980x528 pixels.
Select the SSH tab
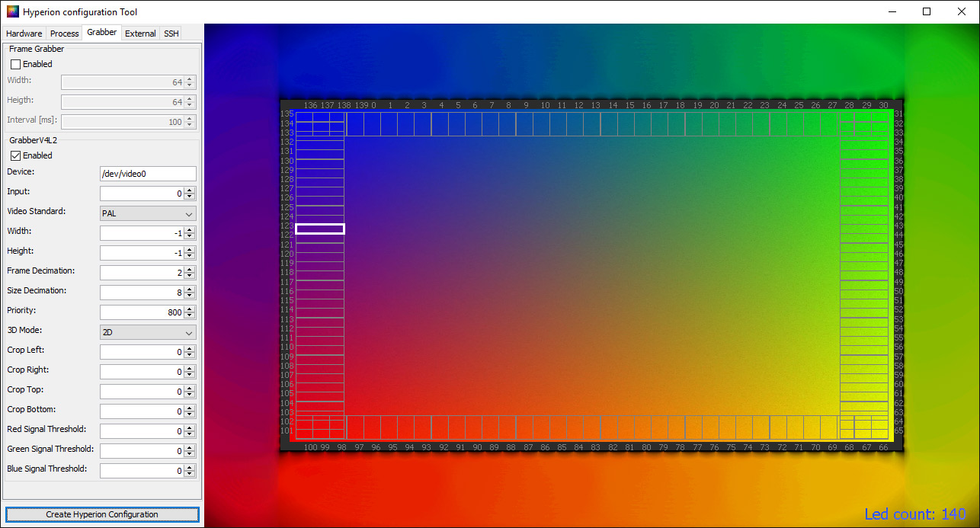tap(171, 34)
